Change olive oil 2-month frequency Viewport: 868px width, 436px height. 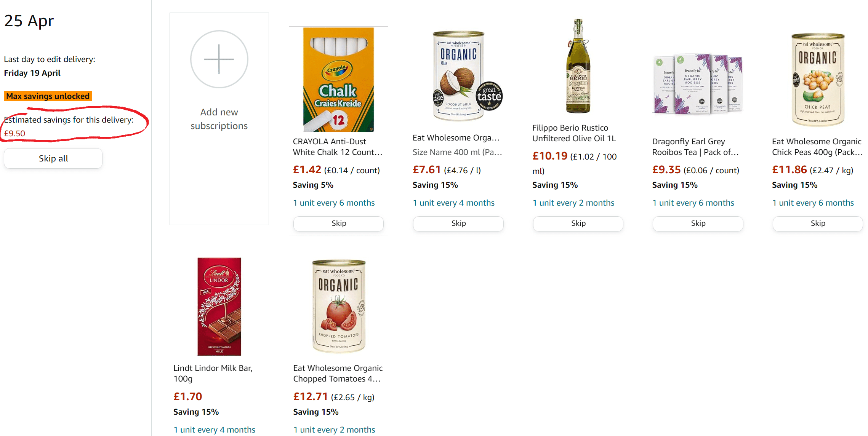[573, 203]
